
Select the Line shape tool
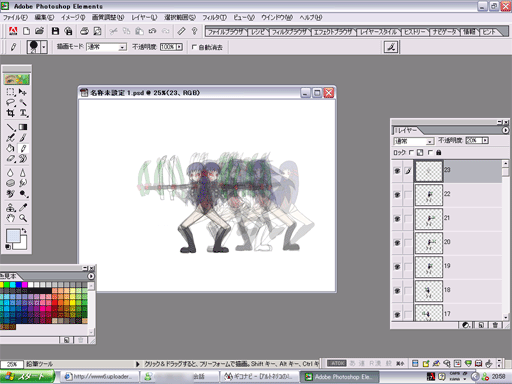[10, 127]
